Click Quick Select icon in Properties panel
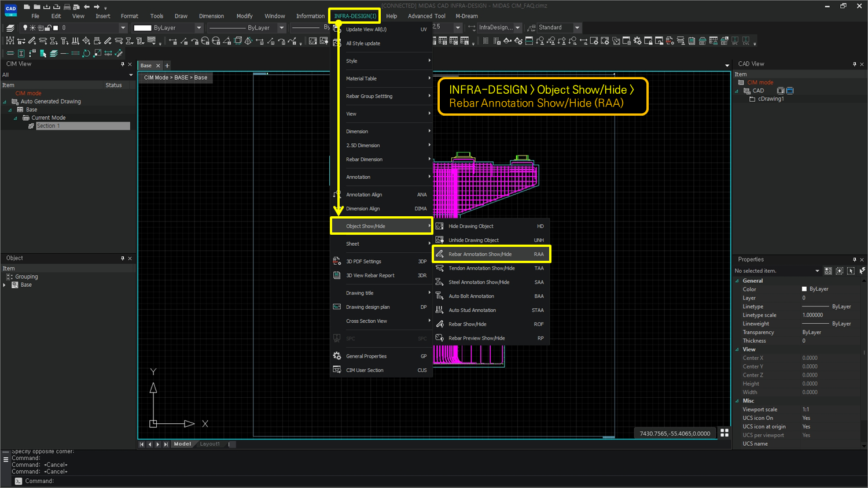 click(828, 271)
